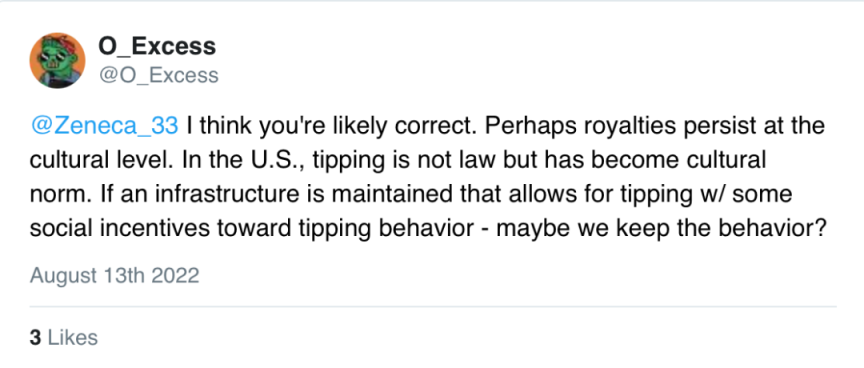Follow the @Zeneca_33 mention link
The height and width of the screenshot is (368, 864).
pos(104,126)
